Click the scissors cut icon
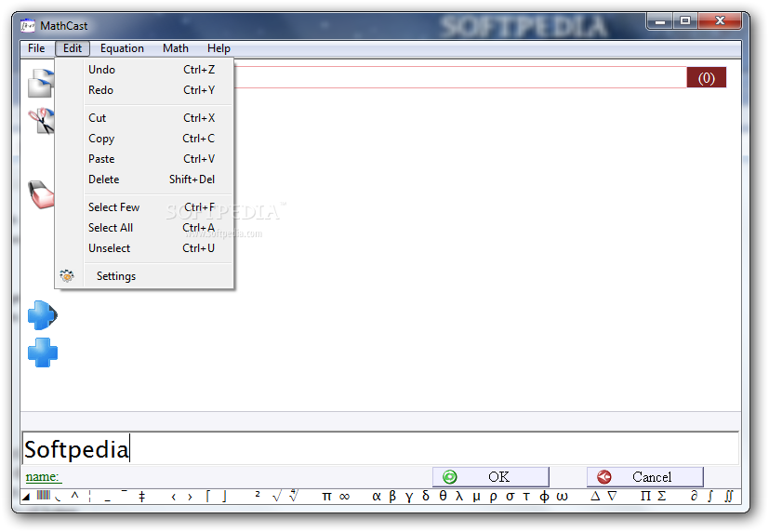Viewport: 769px width, 532px height. tap(41, 121)
